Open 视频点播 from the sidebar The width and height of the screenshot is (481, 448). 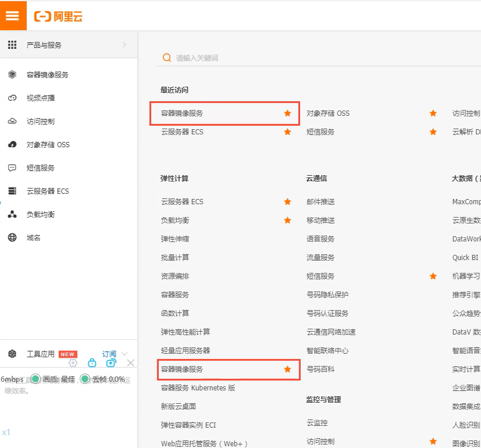coord(41,98)
